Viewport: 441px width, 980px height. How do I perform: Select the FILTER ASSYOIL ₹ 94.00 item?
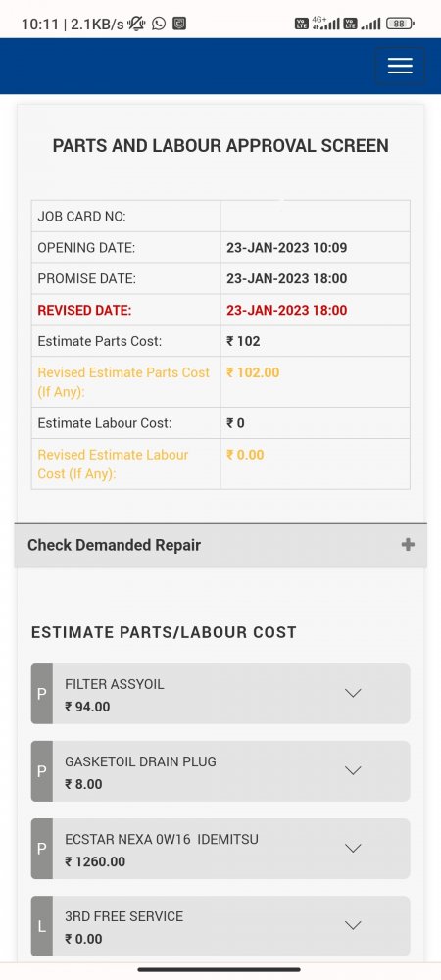[220, 694]
